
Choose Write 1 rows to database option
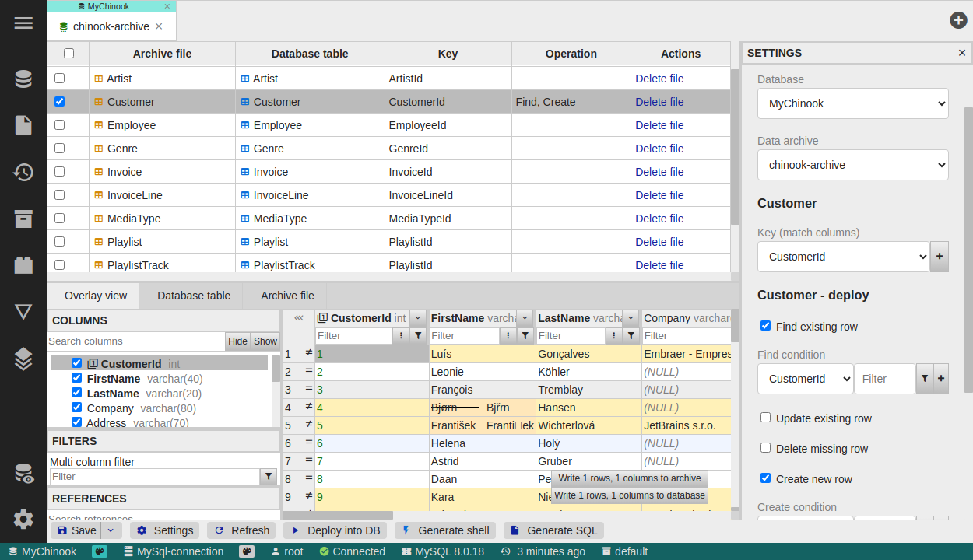(x=630, y=495)
